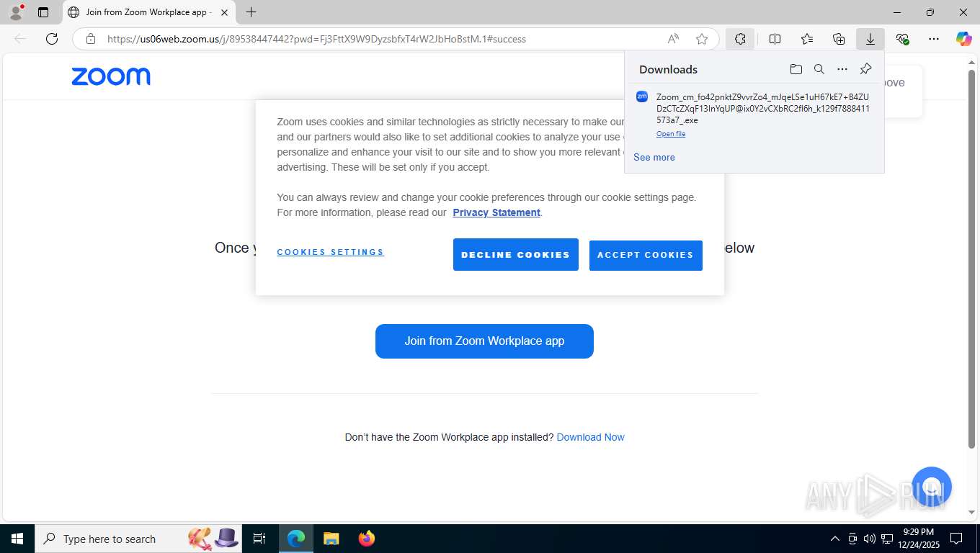Open Collections panel
980x553 pixels.
839,39
